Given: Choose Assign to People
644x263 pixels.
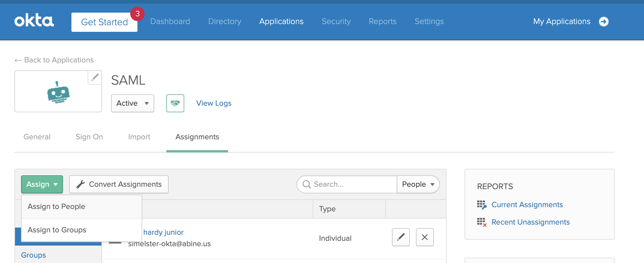Looking at the screenshot, I should tap(82, 207).
